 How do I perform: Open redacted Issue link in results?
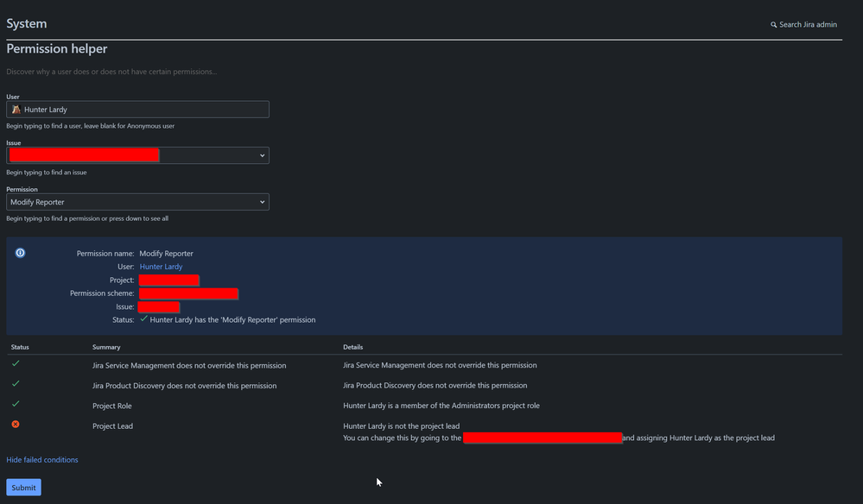pyautogui.click(x=158, y=306)
